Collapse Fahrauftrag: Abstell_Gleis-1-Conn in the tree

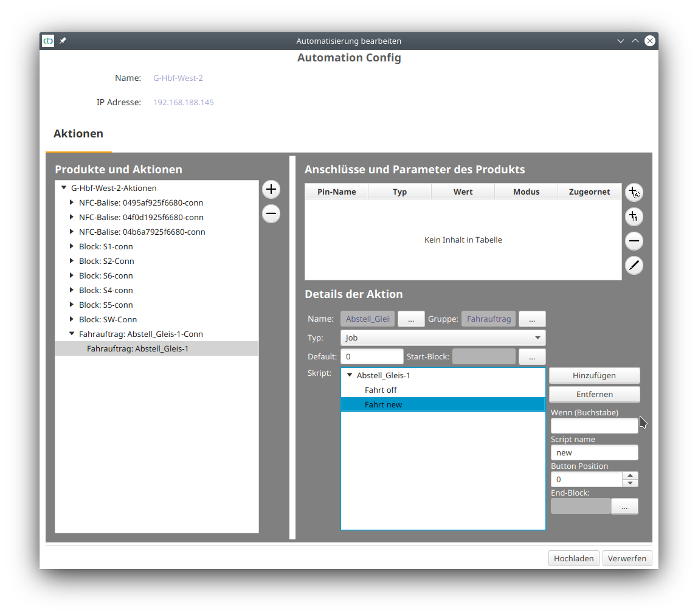pos(71,334)
